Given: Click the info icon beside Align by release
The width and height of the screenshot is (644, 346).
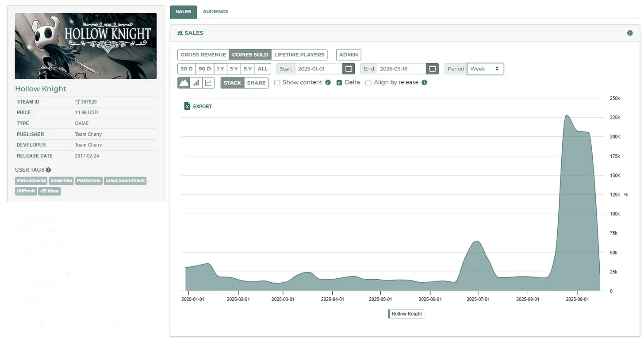Looking at the screenshot, I should tap(424, 82).
